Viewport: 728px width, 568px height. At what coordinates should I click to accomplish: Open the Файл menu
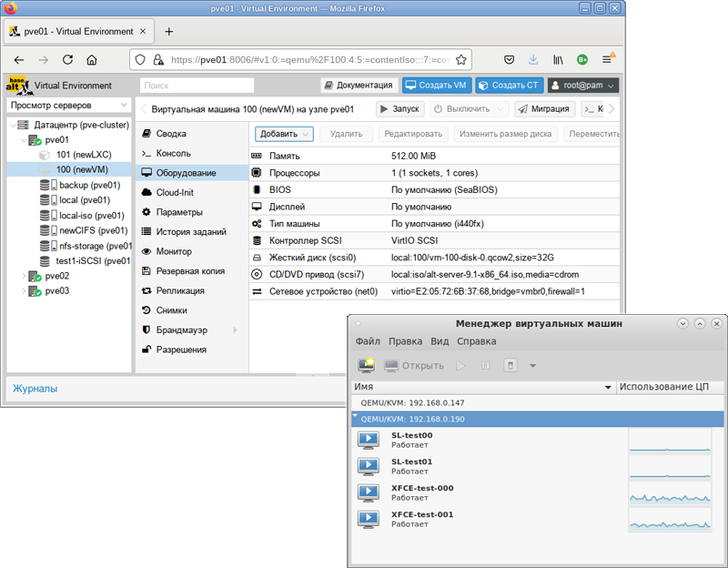tap(368, 341)
